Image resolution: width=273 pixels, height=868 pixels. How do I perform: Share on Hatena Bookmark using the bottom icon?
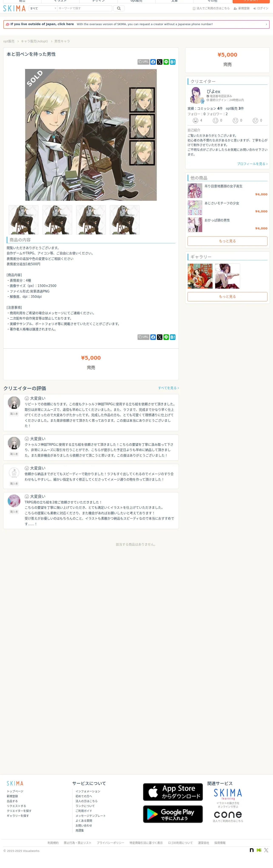click(x=173, y=337)
